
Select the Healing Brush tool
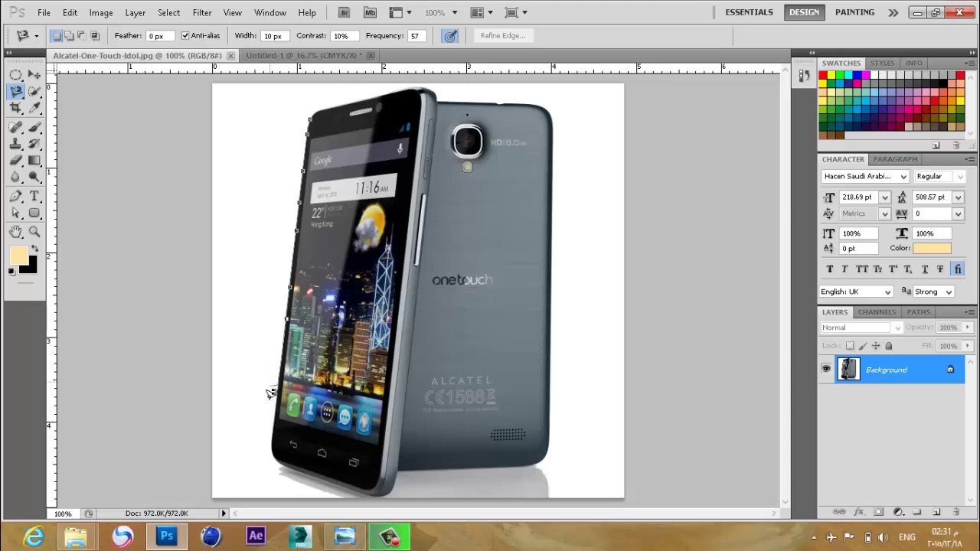point(15,127)
